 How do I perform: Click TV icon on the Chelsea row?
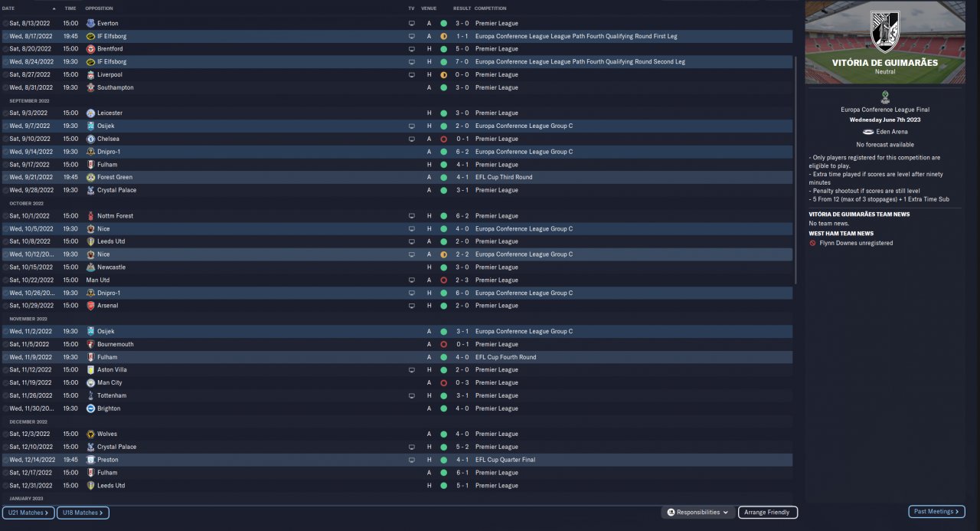[412, 139]
